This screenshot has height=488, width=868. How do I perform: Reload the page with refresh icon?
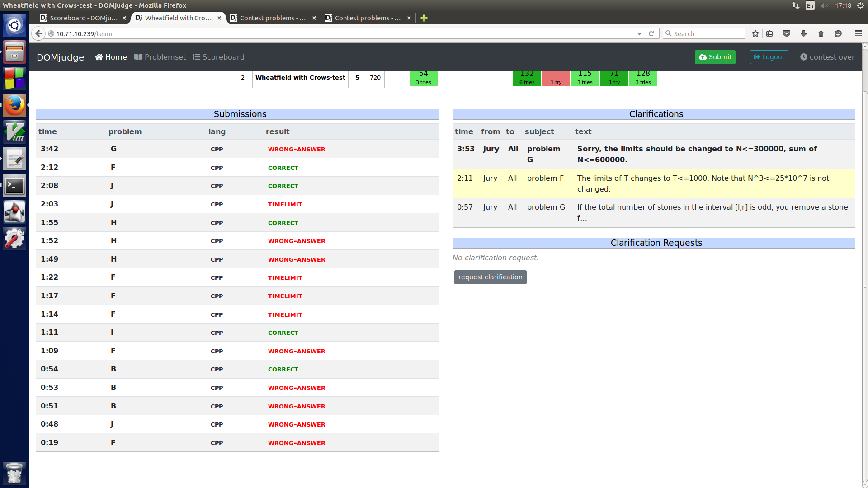pyautogui.click(x=651, y=33)
